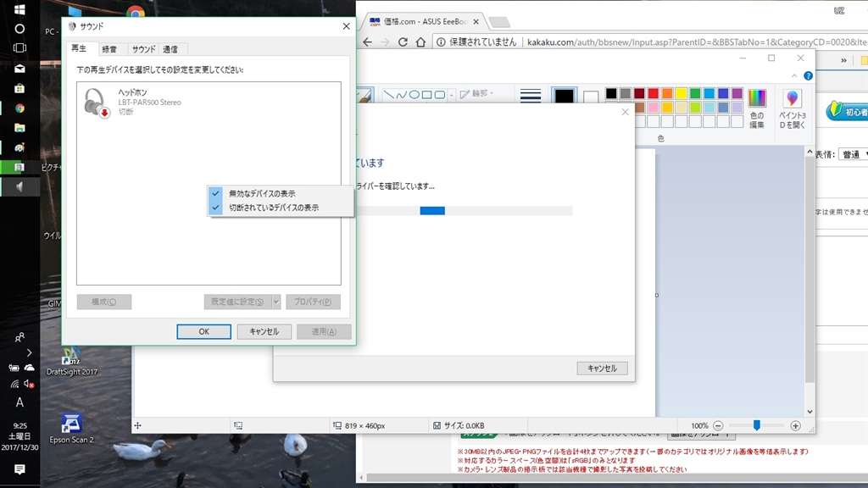This screenshot has height=488, width=868.
Task: Go to Chrome home page
Action: [420, 42]
